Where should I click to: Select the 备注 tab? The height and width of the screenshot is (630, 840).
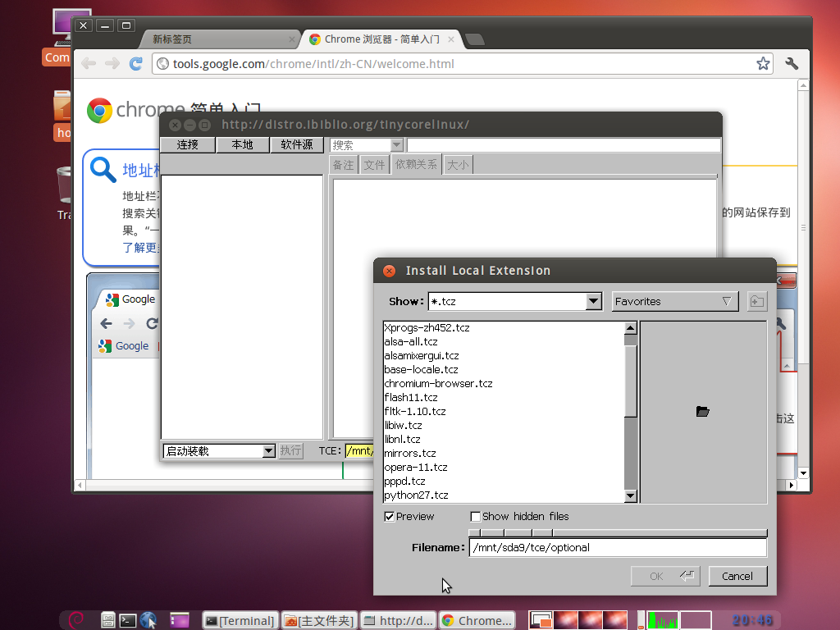(344, 165)
